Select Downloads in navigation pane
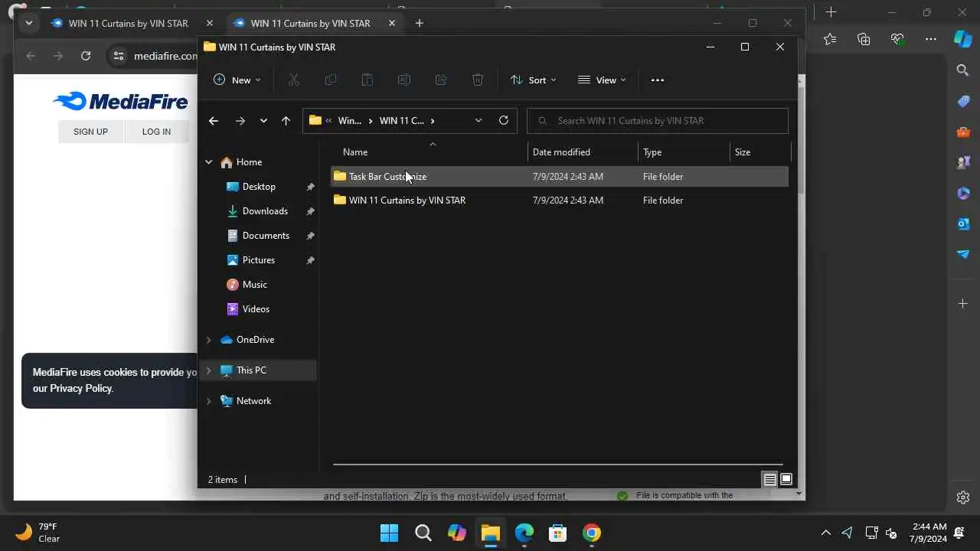This screenshot has width=980, height=551. pyautogui.click(x=265, y=211)
